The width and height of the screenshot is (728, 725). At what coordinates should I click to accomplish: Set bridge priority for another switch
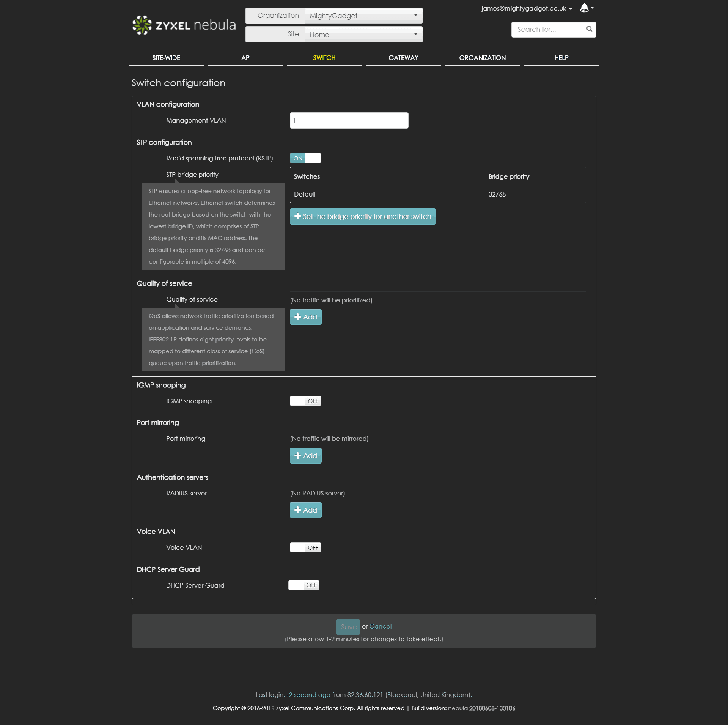(x=362, y=217)
